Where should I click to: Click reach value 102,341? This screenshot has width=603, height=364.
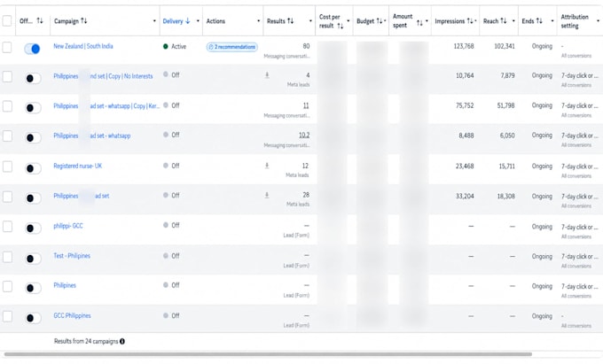[505, 46]
